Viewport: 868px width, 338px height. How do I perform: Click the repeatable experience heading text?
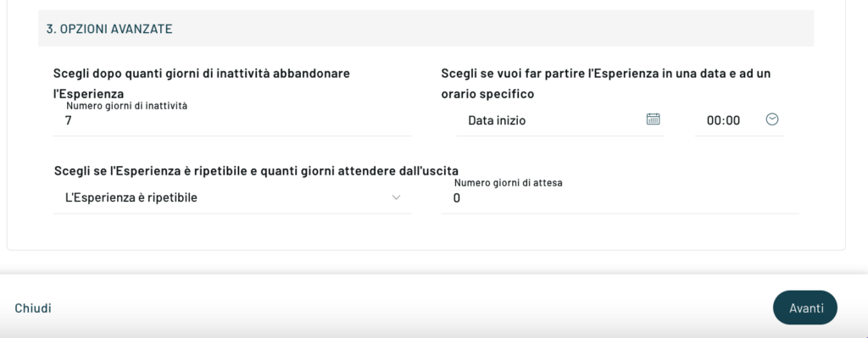(256, 171)
